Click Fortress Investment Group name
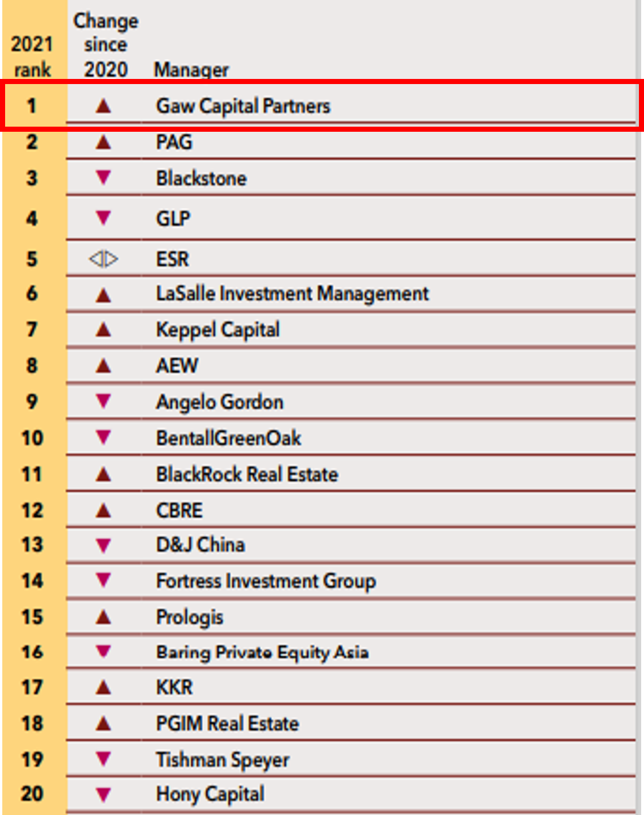 coord(266,581)
